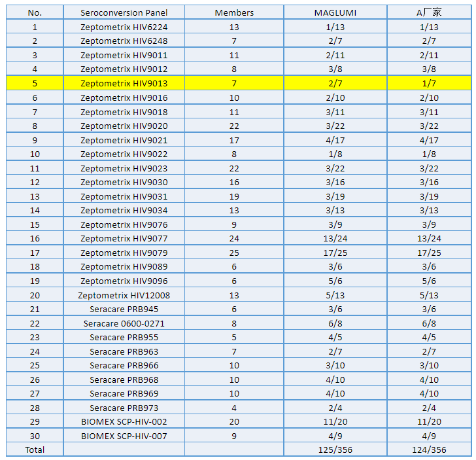476x460 pixels.
Task: Select the "Members" column header
Action: 234,12
